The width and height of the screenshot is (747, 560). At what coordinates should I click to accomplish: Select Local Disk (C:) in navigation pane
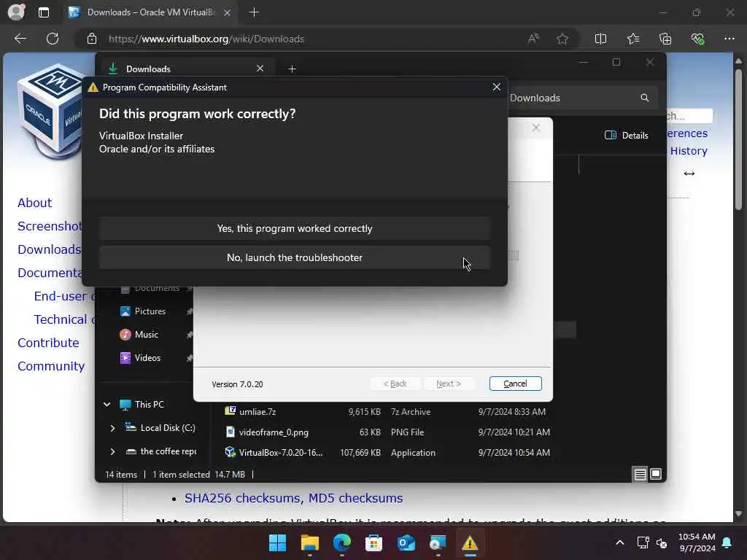(x=168, y=428)
